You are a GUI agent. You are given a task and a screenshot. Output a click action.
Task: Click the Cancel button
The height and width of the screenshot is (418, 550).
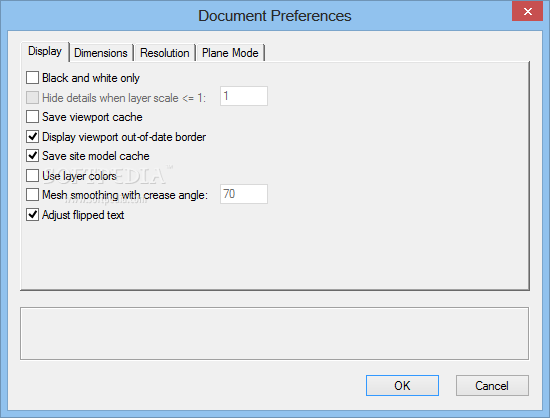[492, 385]
